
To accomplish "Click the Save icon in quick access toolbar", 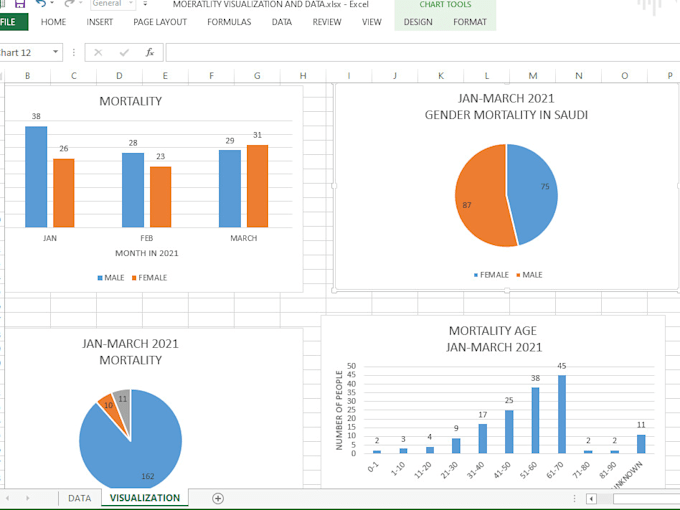I will coord(20,4).
